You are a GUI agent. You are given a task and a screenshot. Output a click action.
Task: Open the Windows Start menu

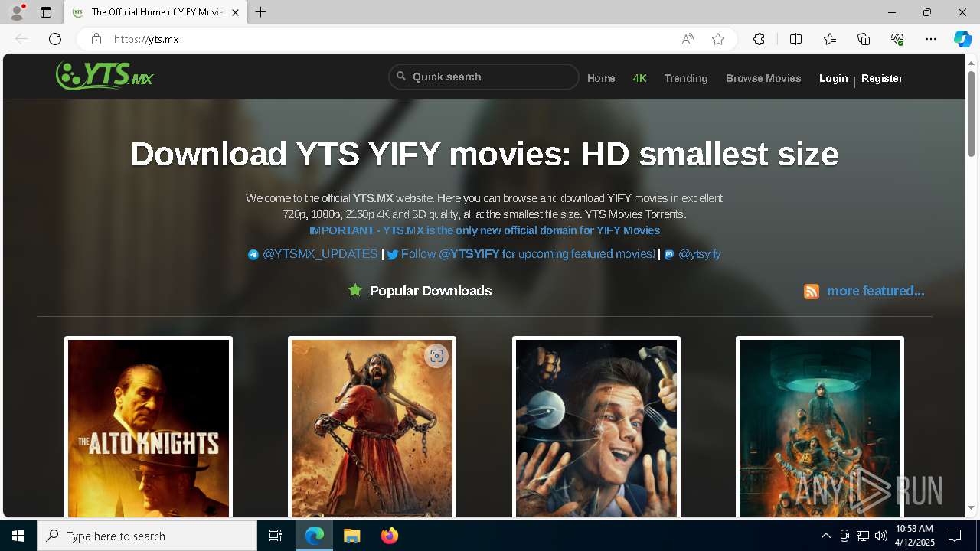coord(18,536)
